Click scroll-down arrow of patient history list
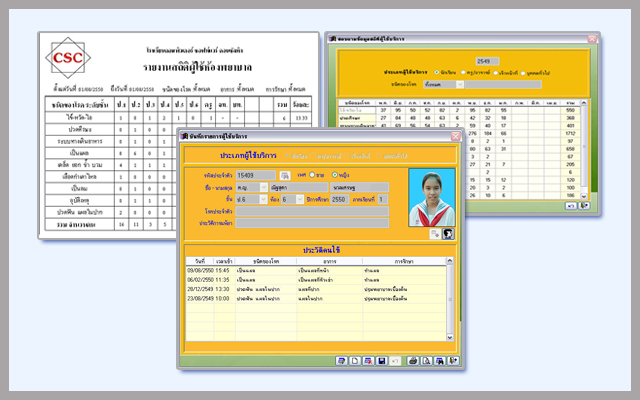This screenshot has height=400, width=640. [449, 337]
